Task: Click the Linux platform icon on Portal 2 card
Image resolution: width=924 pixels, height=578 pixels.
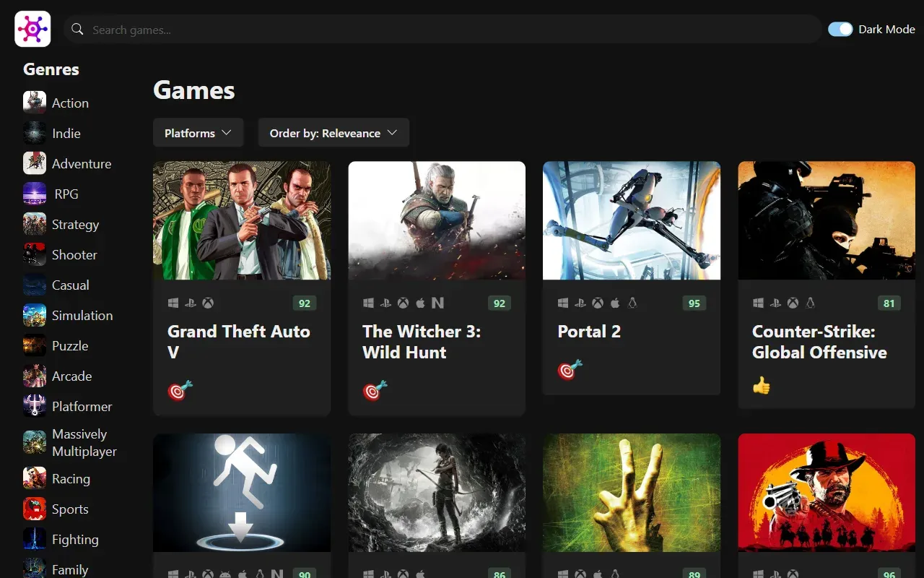Action: [632, 303]
